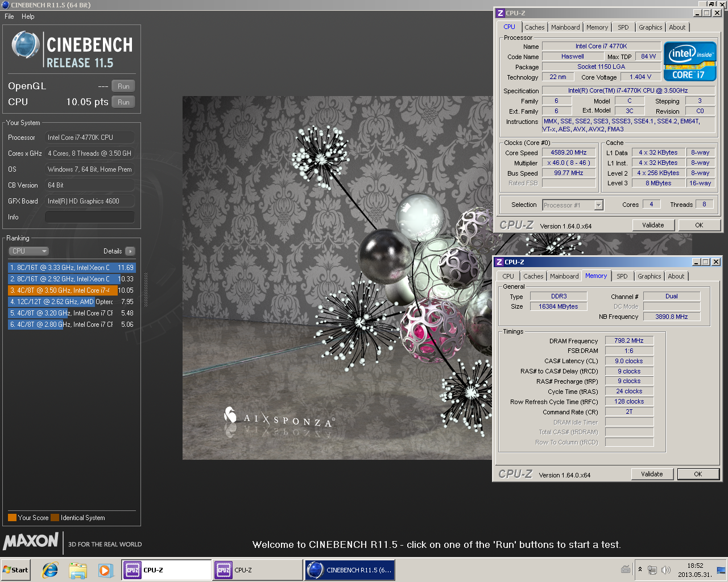The image size is (728, 582).
Task: Click the keyboard tray icon
Action: point(626,569)
